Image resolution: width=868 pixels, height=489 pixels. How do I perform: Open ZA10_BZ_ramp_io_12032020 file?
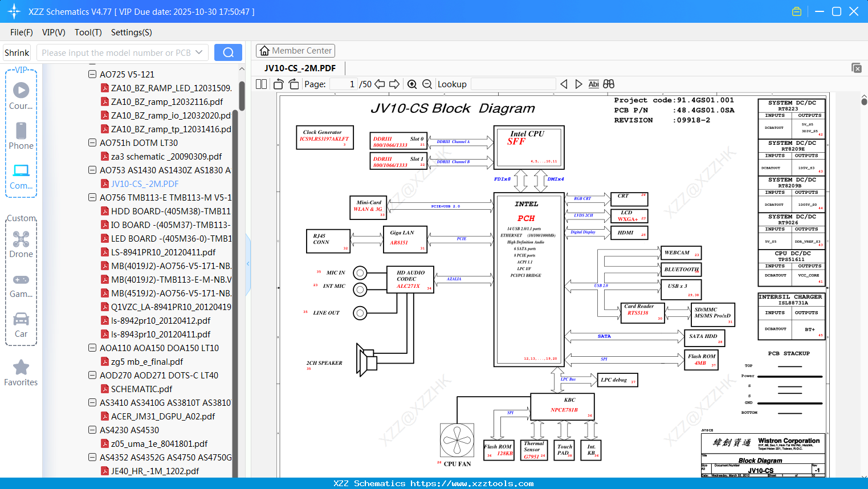click(x=165, y=115)
